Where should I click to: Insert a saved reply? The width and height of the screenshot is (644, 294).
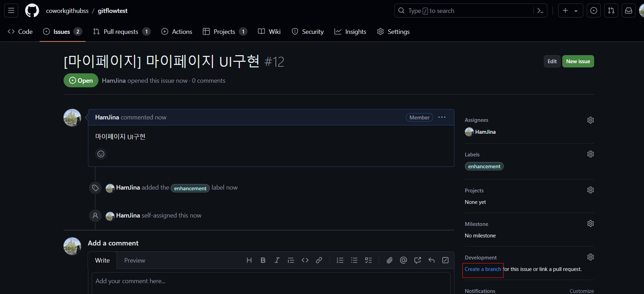pos(431,260)
